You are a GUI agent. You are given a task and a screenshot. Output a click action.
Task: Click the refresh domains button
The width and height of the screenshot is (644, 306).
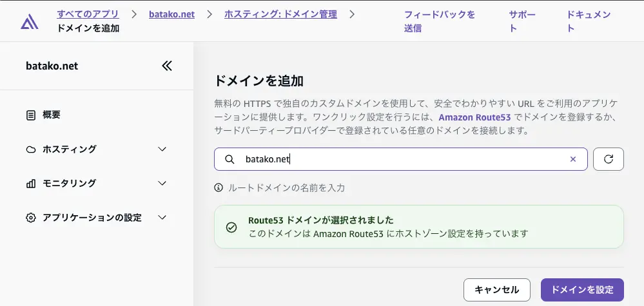click(608, 159)
